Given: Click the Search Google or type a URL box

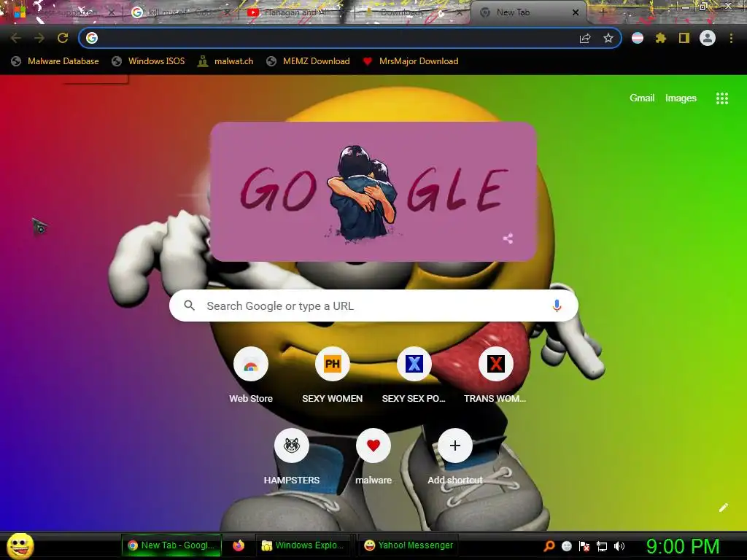Looking at the screenshot, I should 373,306.
